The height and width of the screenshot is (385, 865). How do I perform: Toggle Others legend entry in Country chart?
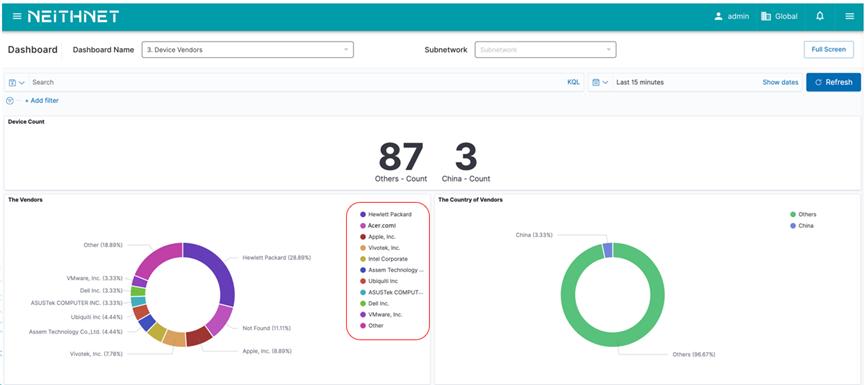tap(803, 214)
